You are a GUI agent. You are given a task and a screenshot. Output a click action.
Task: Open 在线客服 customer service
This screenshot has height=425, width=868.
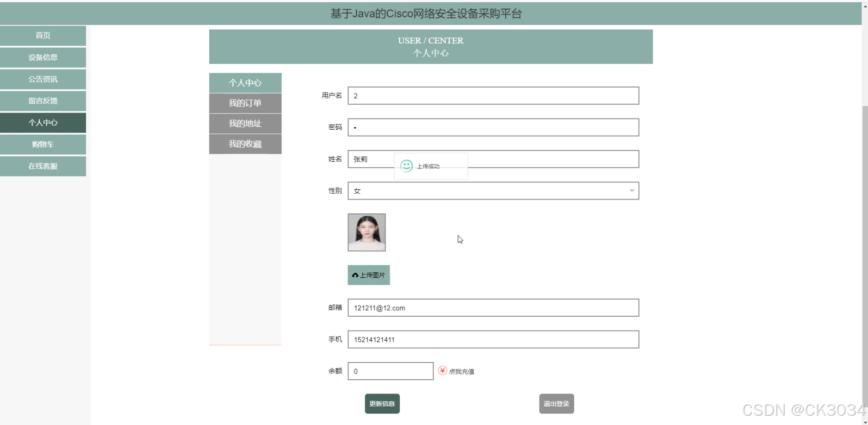tap(43, 166)
